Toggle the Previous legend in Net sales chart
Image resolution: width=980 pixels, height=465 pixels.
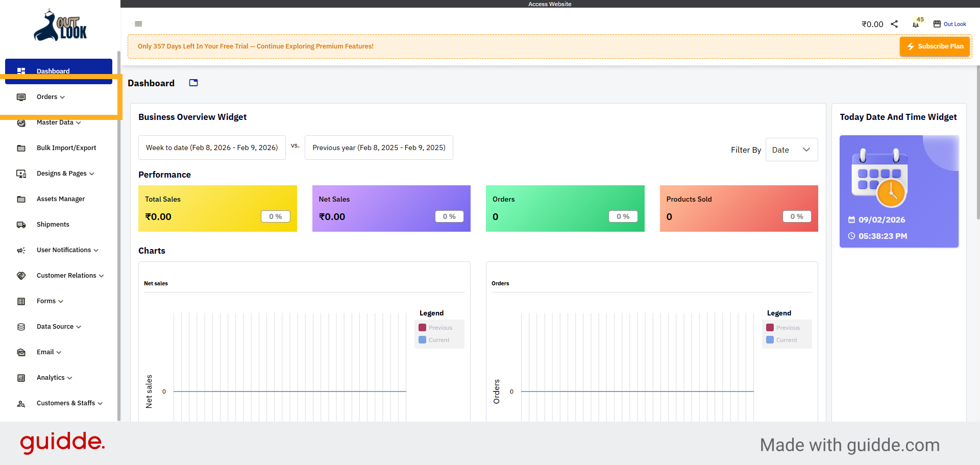435,327
